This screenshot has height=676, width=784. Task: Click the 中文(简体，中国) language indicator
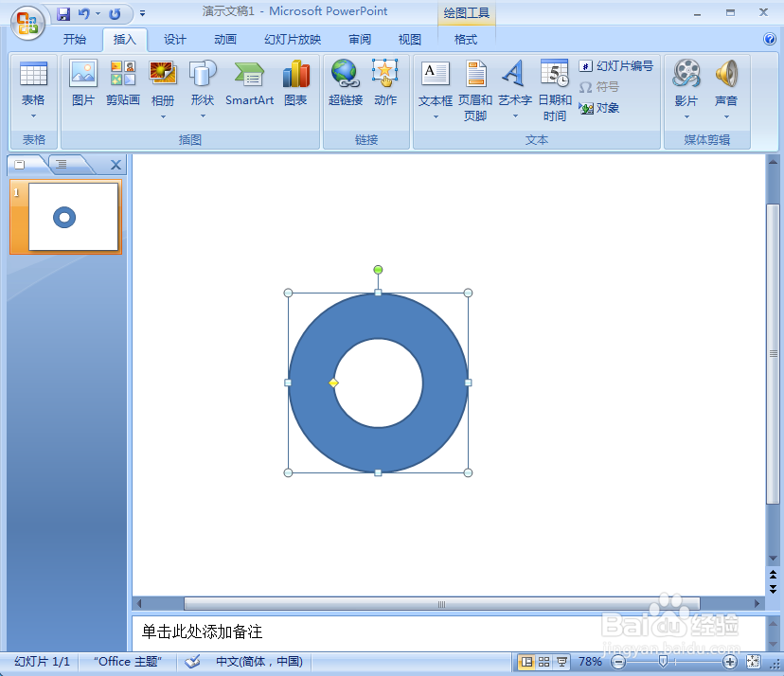point(259,662)
